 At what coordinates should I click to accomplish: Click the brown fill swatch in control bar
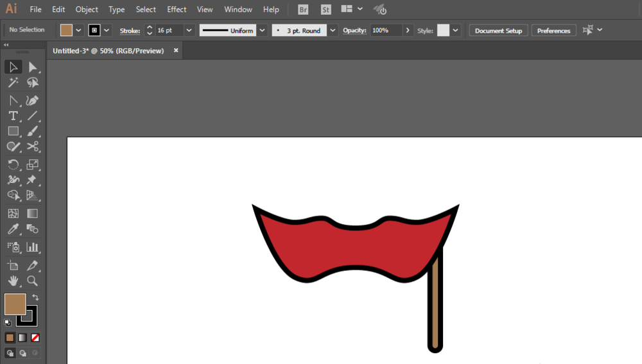[x=66, y=30]
